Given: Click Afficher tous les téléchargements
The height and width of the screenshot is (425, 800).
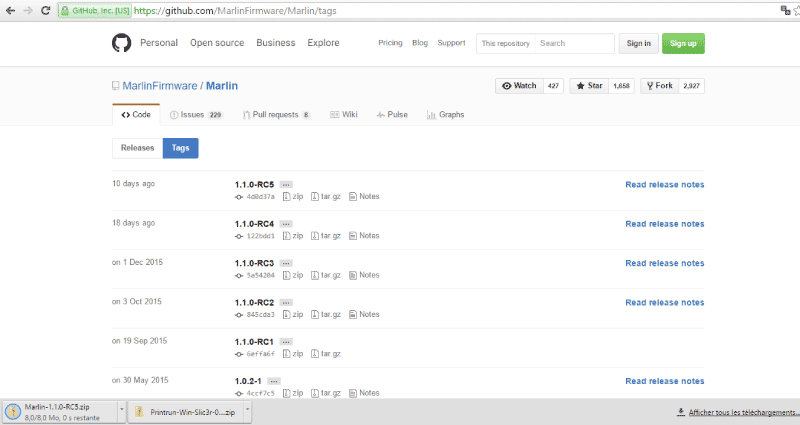Looking at the screenshot, I should pyautogui.click(x=738, y=412).
